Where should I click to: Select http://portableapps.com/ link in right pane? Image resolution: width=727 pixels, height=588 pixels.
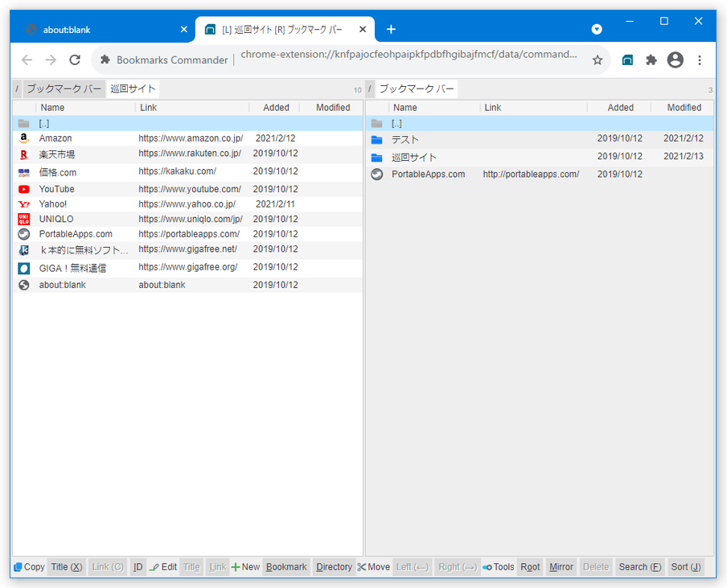531,175
